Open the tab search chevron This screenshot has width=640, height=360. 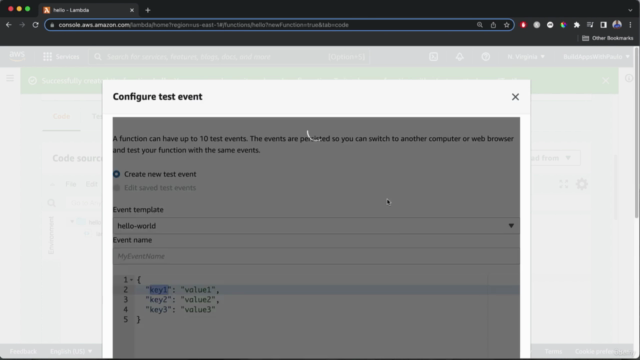630,10
